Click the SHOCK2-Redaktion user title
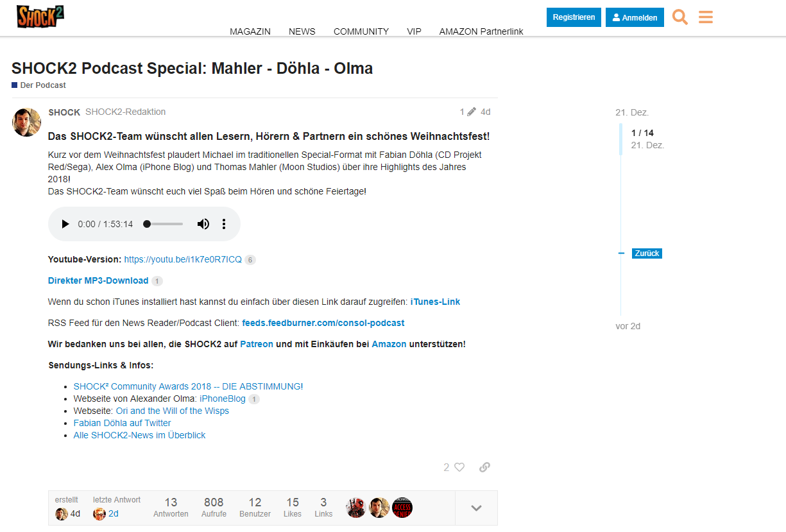 (x=126, y=112)
